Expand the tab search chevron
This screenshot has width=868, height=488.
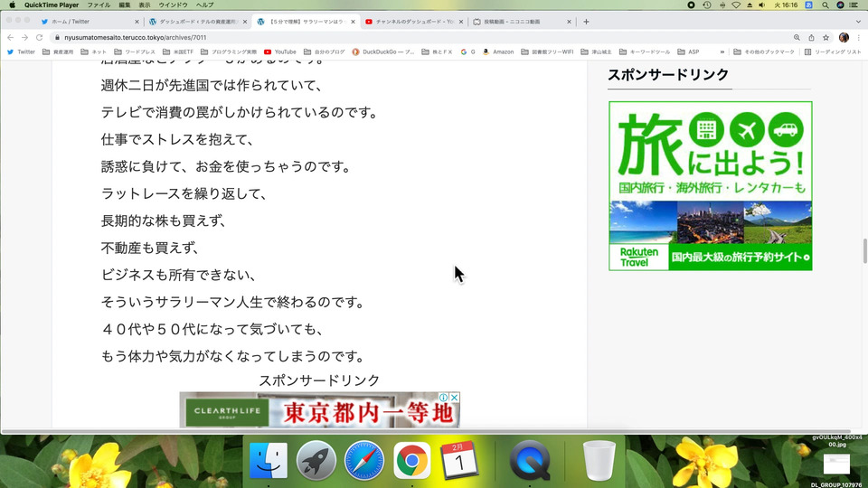[858, 22]
